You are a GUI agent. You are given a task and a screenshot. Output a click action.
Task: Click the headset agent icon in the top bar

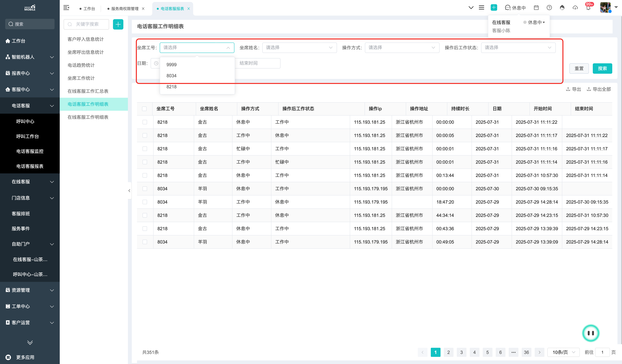click(562, 8)
